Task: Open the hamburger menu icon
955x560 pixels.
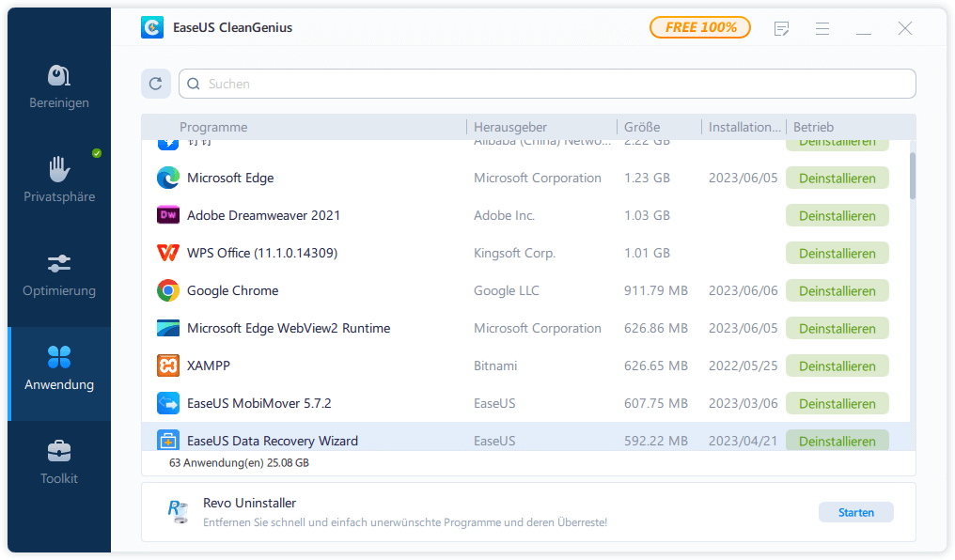Action: coord(822,28)
